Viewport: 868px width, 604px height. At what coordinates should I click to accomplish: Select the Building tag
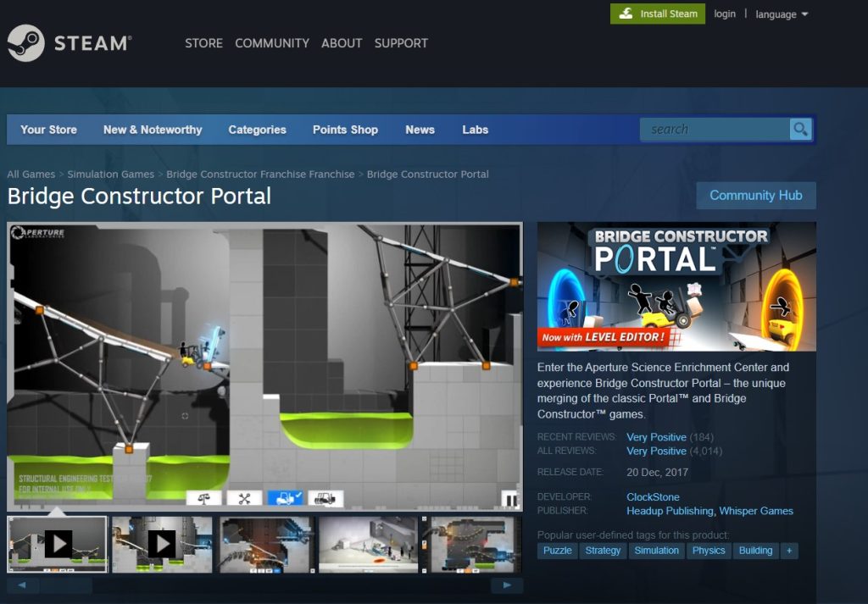coord(755,551)
